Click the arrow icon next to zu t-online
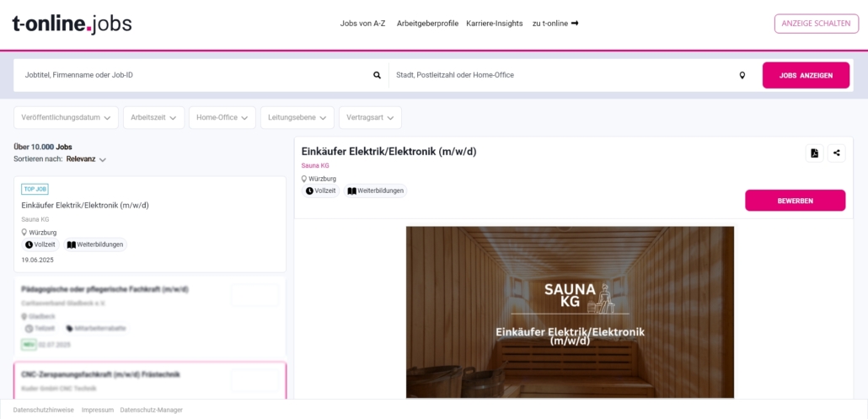The height and width of the screenshot is (419, 868). [x=575, y=24]
